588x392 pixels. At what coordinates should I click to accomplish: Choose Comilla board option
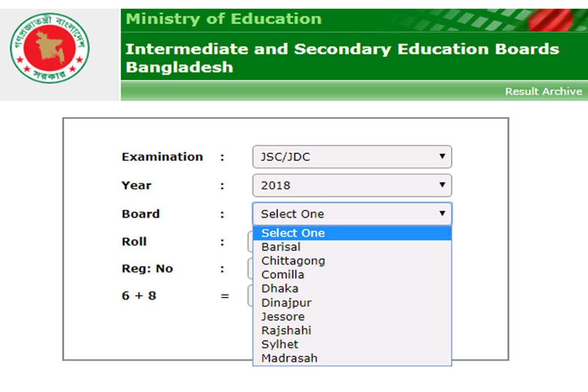click(x=283, y=274)
